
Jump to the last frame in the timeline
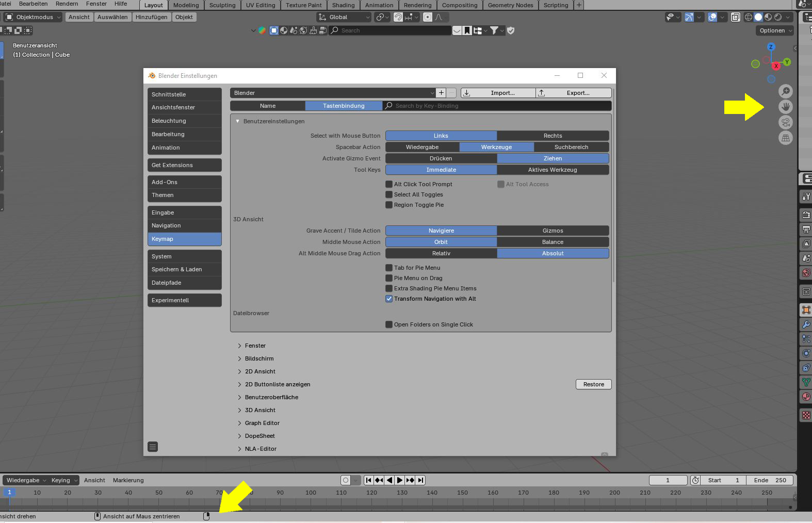(x=421, y=480)
